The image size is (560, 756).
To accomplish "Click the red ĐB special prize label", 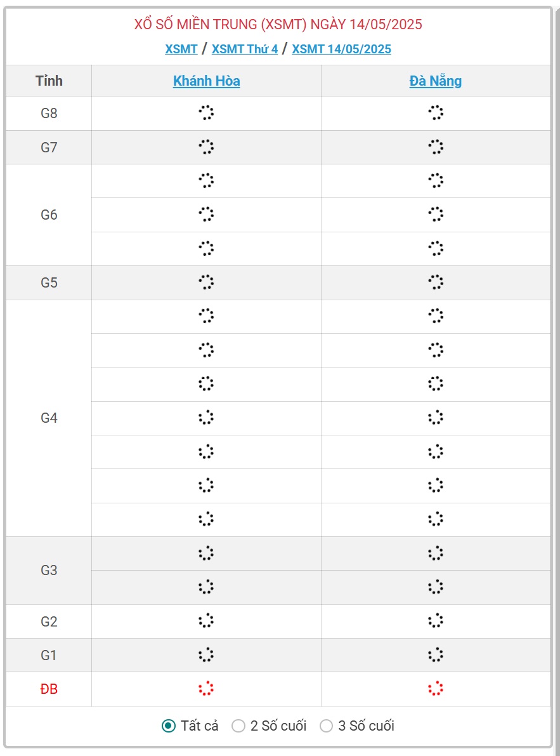I will [x=49, y=689].
